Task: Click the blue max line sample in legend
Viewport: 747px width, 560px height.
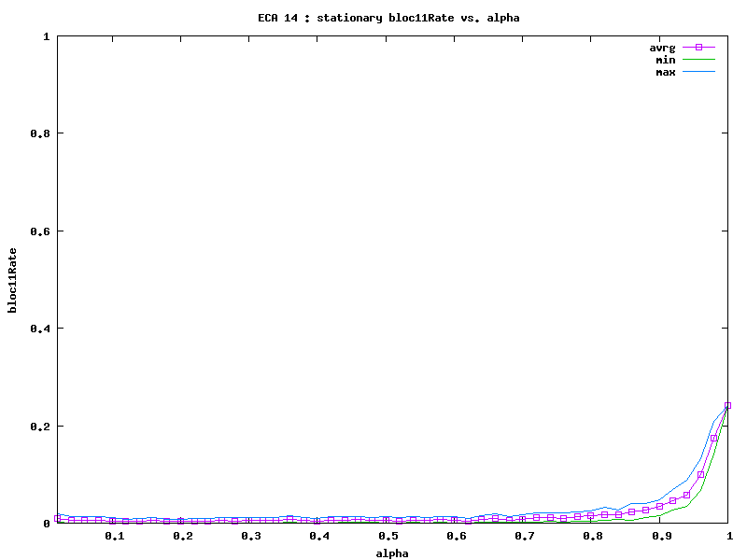Action: (x=698, y=72)
